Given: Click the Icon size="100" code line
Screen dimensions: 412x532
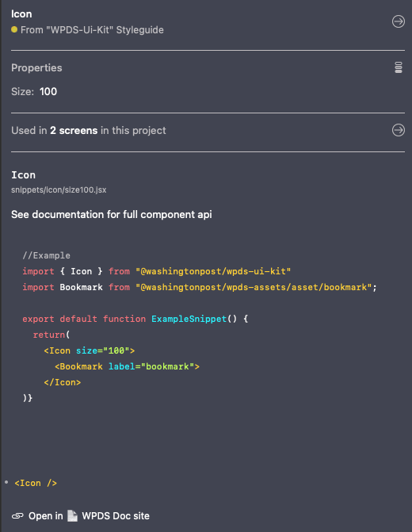Looking at the screenshot, I should [90, 350].
